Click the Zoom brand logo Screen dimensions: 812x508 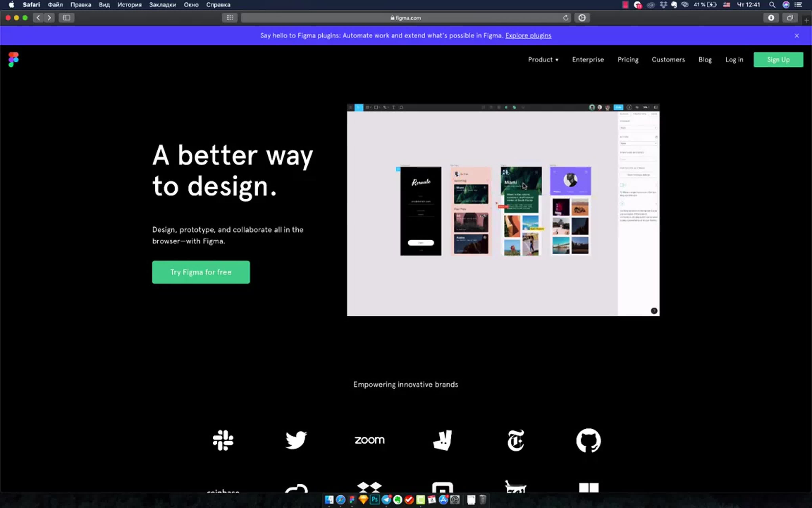pyautogui.click(x=370, y=440)
